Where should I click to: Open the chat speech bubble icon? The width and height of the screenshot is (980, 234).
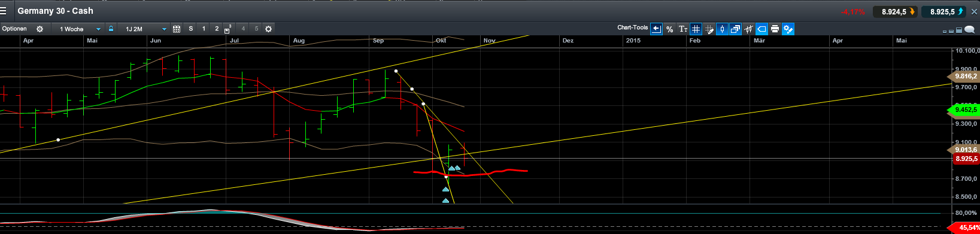point(969,29)
